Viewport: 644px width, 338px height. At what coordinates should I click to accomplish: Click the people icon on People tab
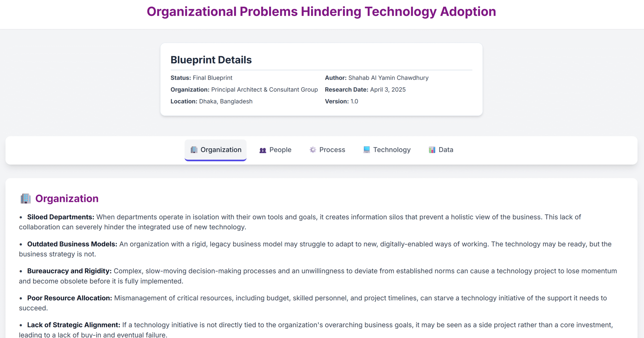[263, 150]
